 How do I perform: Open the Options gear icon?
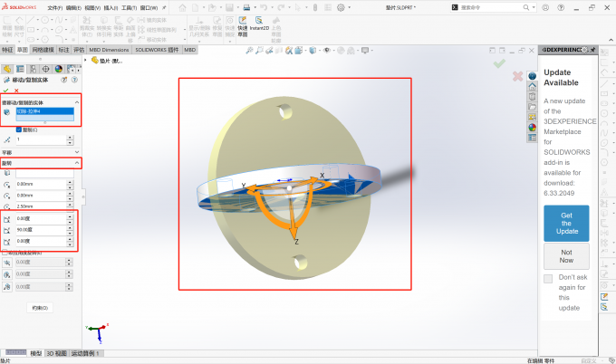pos(341,7)
